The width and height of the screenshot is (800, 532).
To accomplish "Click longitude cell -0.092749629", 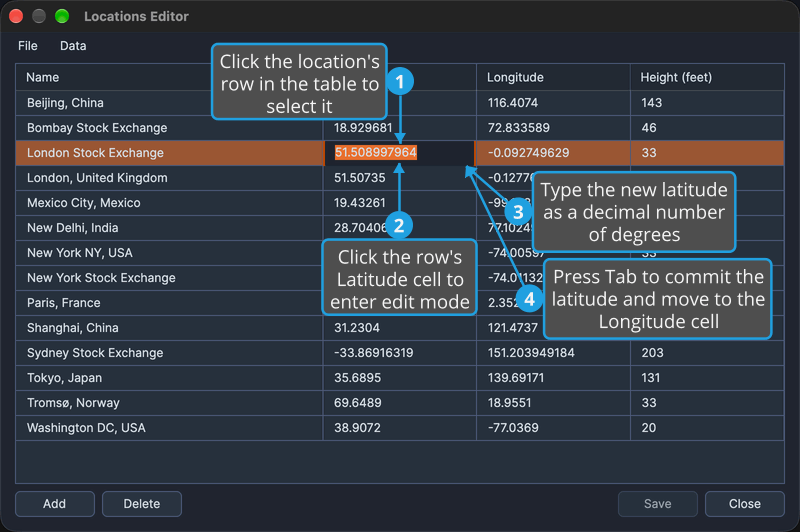I will click(x=554, y=153).
